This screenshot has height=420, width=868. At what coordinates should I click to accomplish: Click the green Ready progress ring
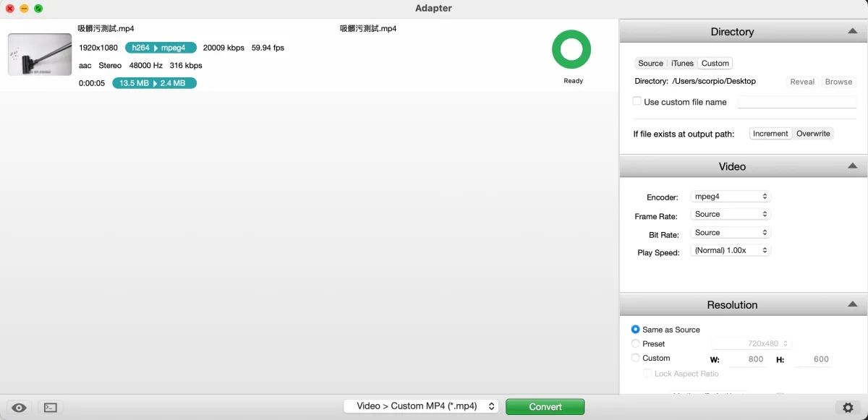click(571, 50)
